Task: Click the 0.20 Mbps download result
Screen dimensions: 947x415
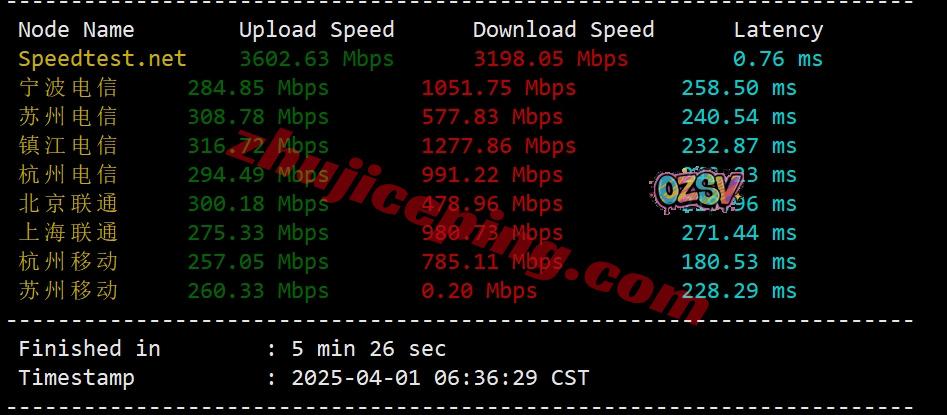Action: [x=479, y=291]
